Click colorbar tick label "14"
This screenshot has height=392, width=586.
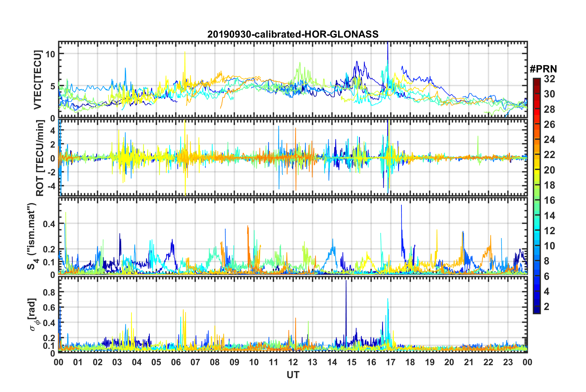tap(549, 216)
